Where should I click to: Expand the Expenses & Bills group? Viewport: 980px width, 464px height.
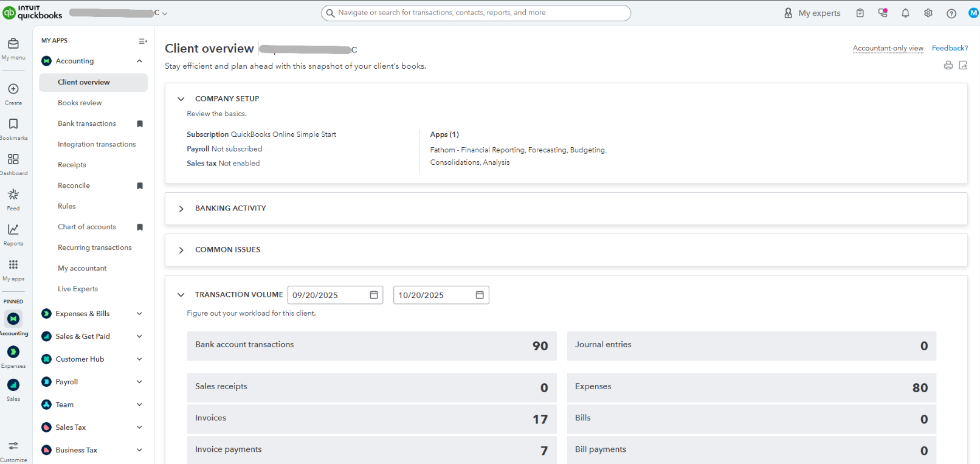139,314
